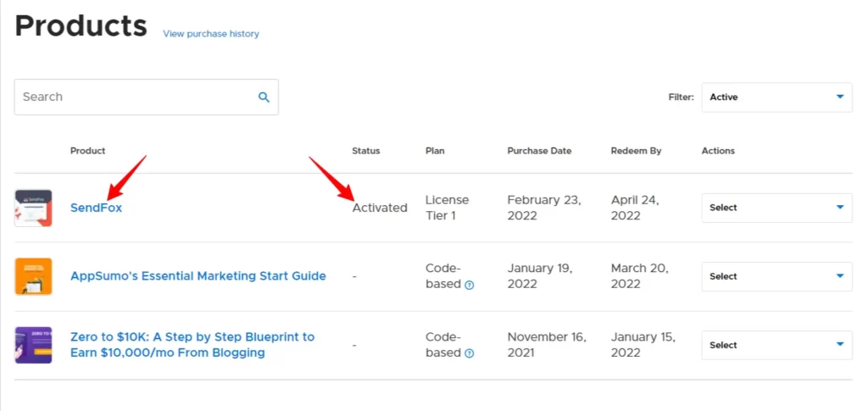
Task: Open the Filter dropdown set to Active
Action: pyautogui.click(x=776, y=97)
